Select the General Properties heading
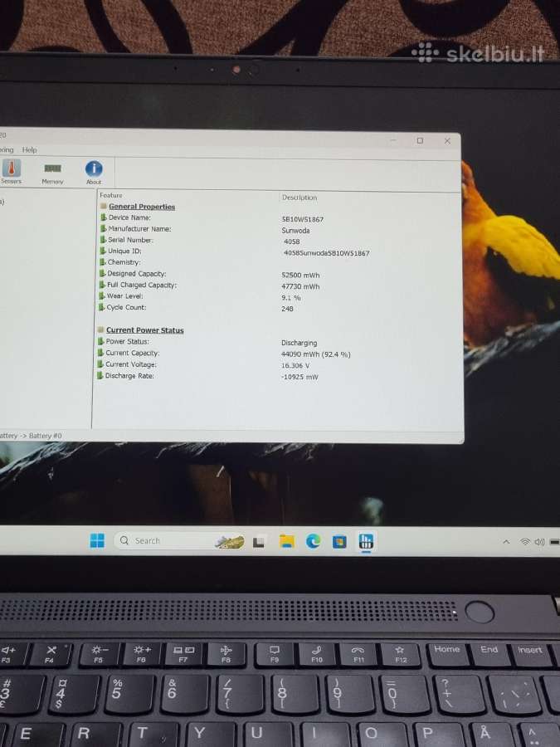The image size is (560, 747). [x=142, y=207]
